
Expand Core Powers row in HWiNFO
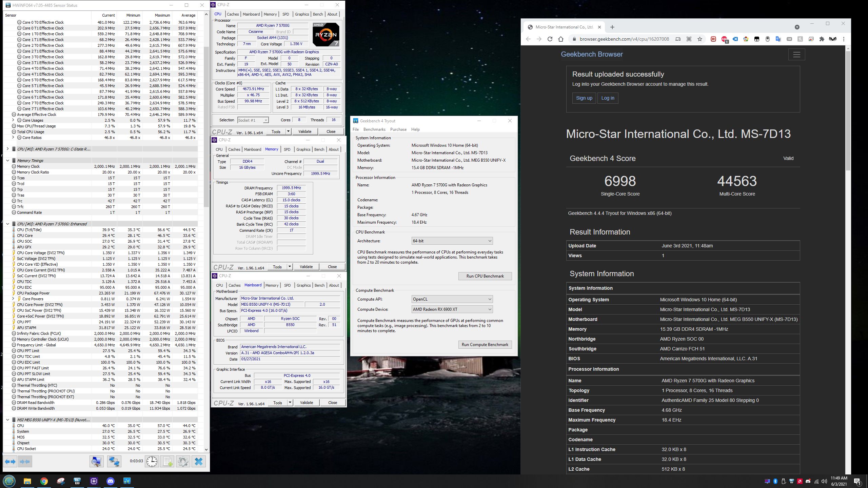[x=13, y=299]
